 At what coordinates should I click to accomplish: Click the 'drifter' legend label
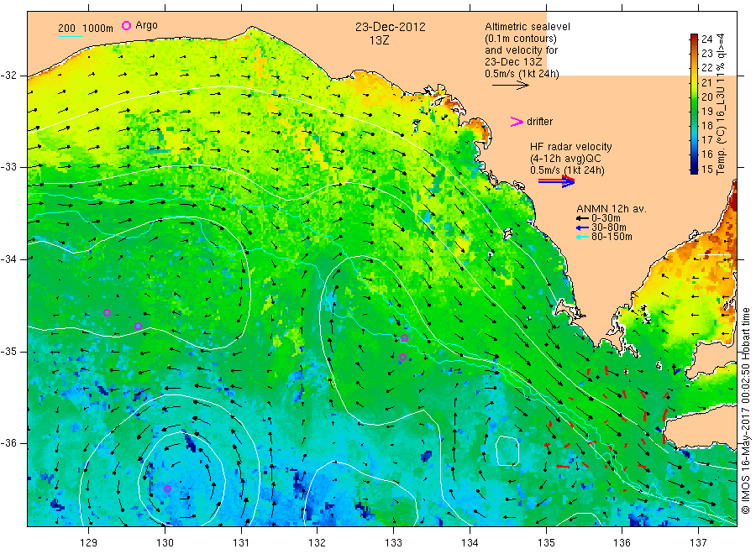[x=539, y=122]
